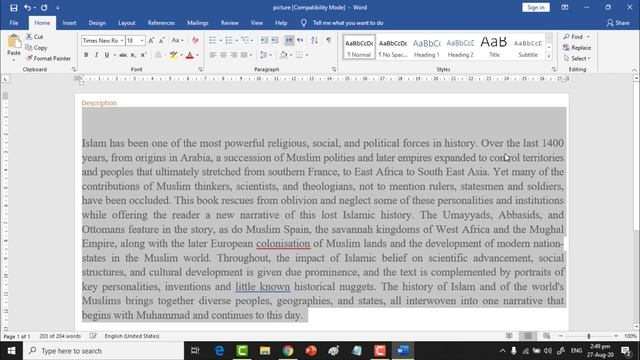Click the Share button
This screenshot has width=640, height=360.
(618, 23)
